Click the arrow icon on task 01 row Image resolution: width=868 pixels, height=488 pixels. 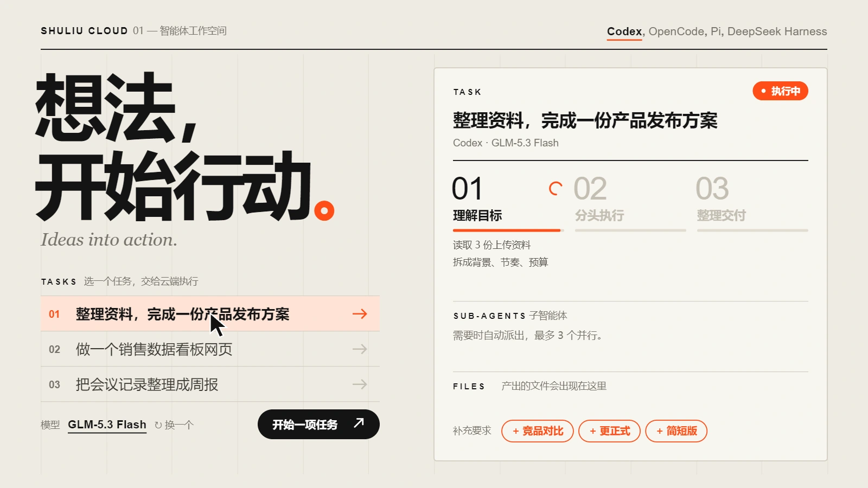coord(360,314)
